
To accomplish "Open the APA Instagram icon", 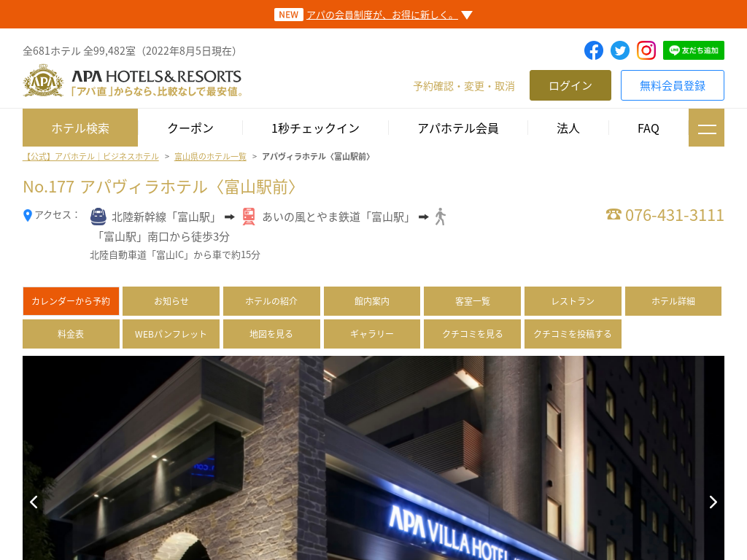I will [x=646, y=50].
